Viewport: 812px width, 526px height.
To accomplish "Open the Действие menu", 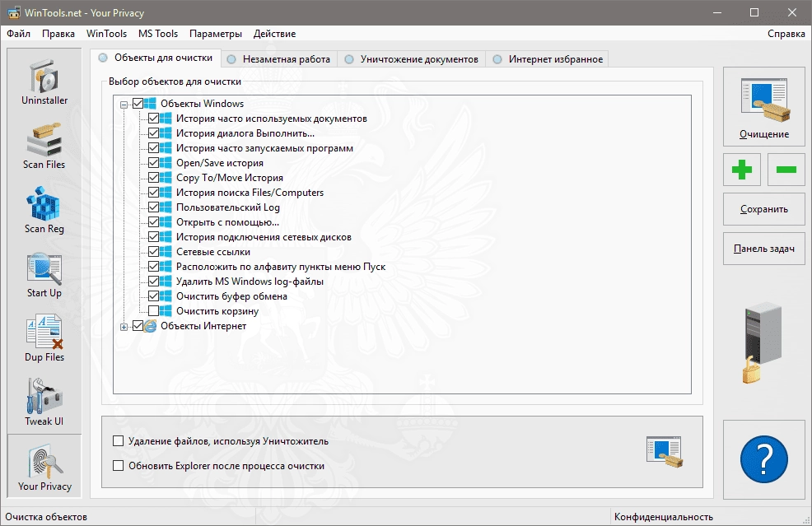I will click(274, 34).
